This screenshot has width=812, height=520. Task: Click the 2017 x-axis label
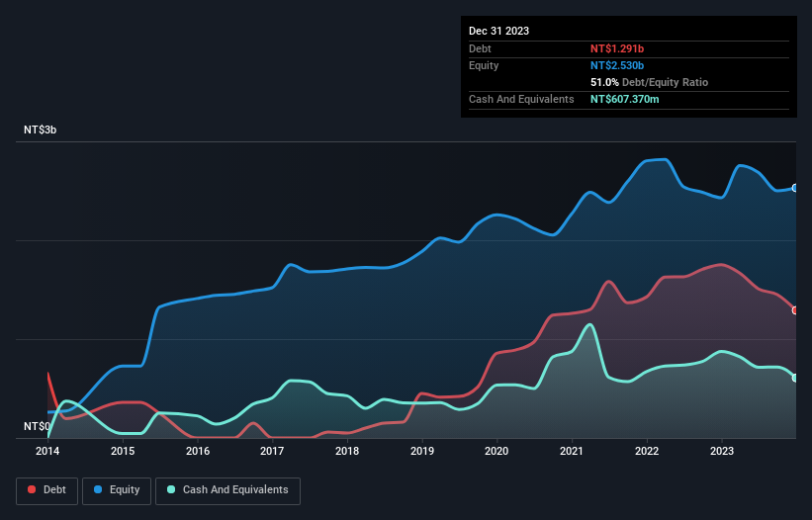(x=272, y=451)
